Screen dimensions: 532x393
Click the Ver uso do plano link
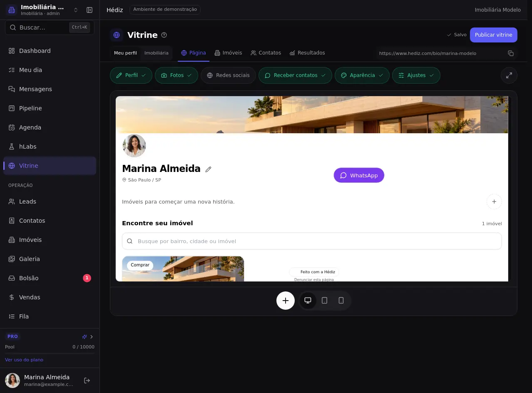click(24, 360)
